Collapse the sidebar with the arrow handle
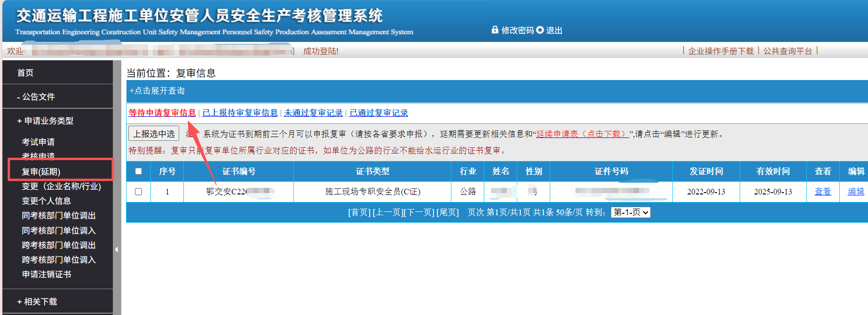This screenshot has height=315, width=868. coord(117,250)
